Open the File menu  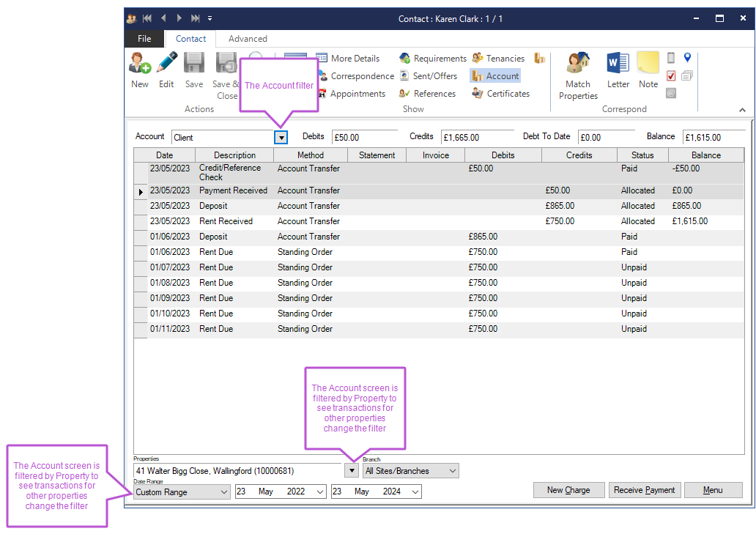[x=144, y=39]
